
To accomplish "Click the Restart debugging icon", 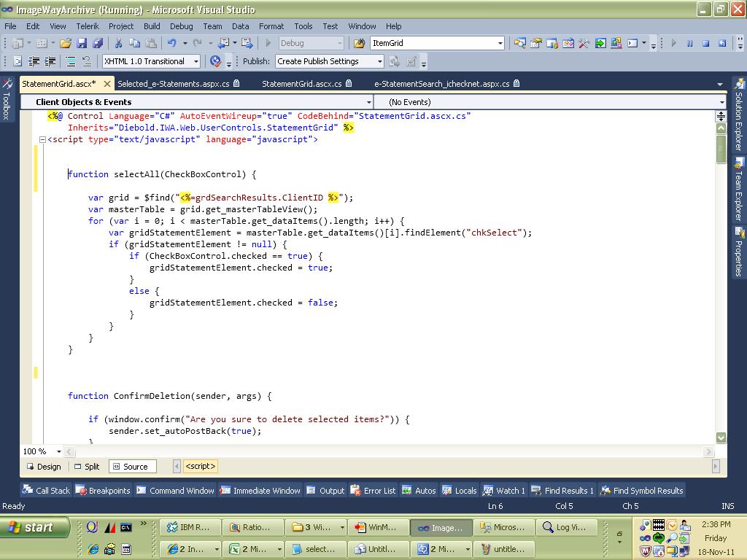I will (x=722, y=43).
